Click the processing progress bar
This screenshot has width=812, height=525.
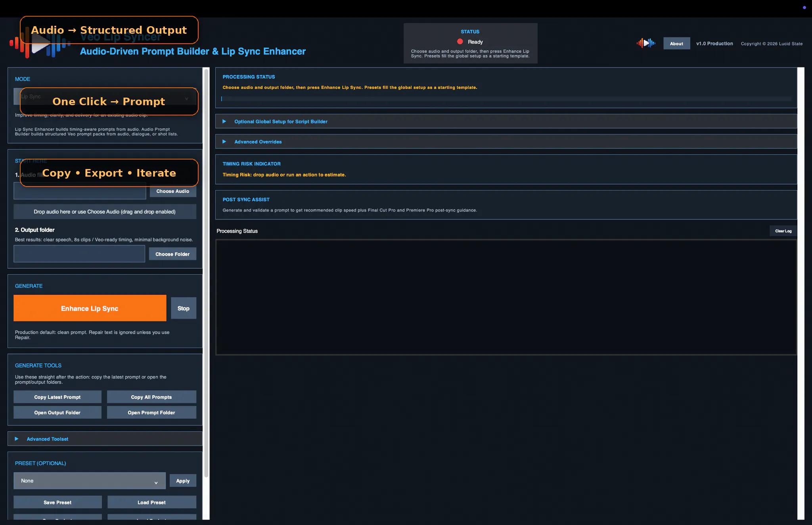506,98
